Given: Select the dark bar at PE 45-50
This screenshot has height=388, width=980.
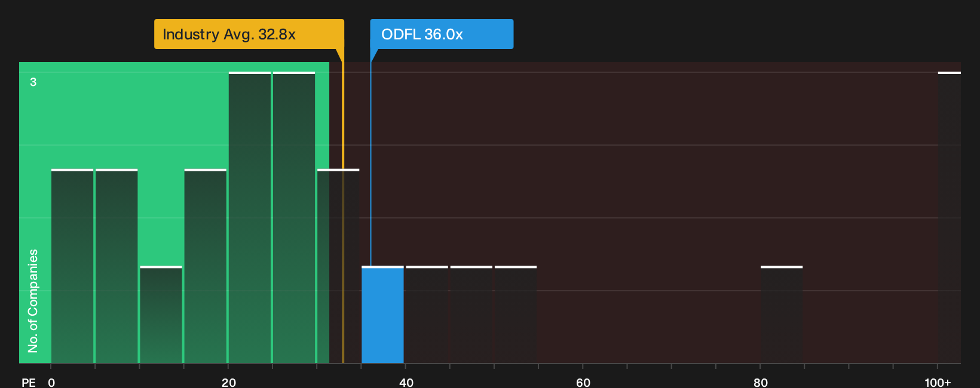Looking at the screenshot, I should tap(471, 315).
